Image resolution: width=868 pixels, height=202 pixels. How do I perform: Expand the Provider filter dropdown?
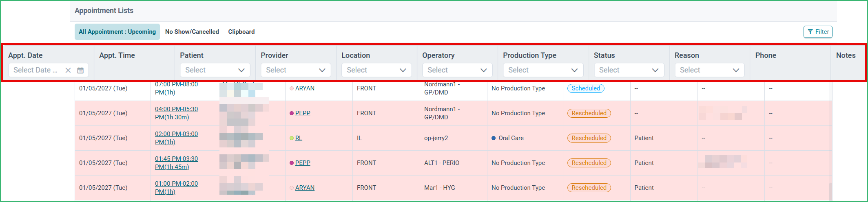(296, 70)
